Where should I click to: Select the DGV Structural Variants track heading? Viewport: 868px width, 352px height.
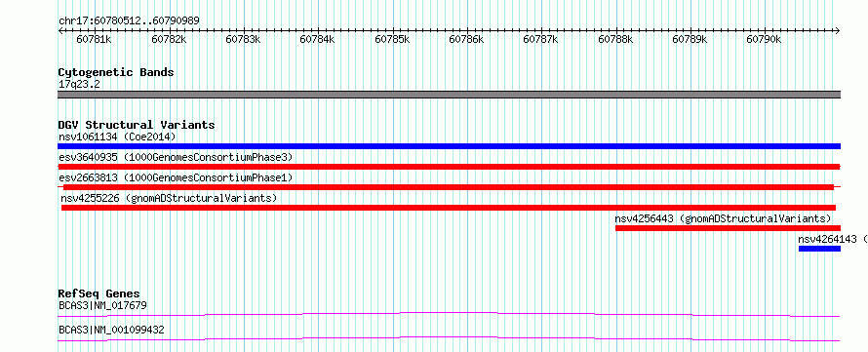pos(137,125)
